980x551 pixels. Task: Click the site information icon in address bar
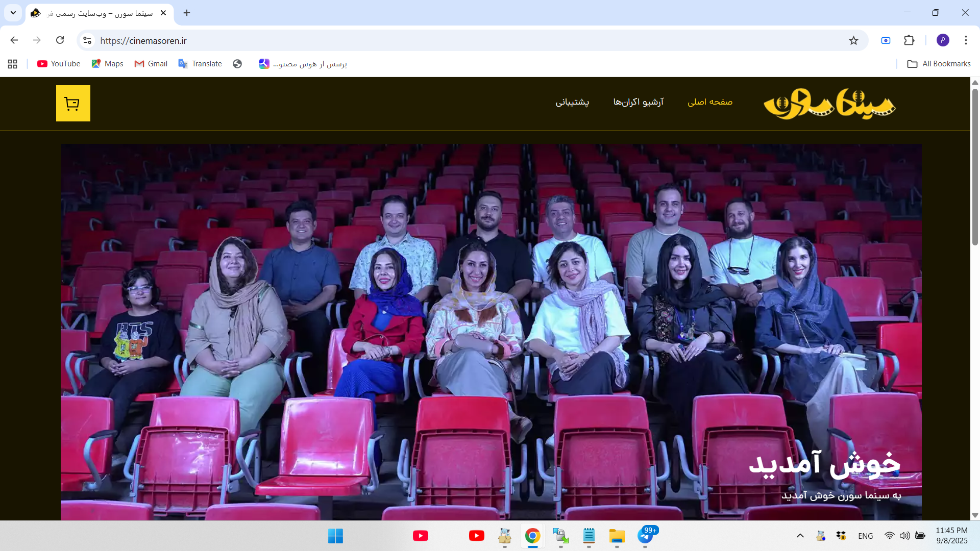87,40
